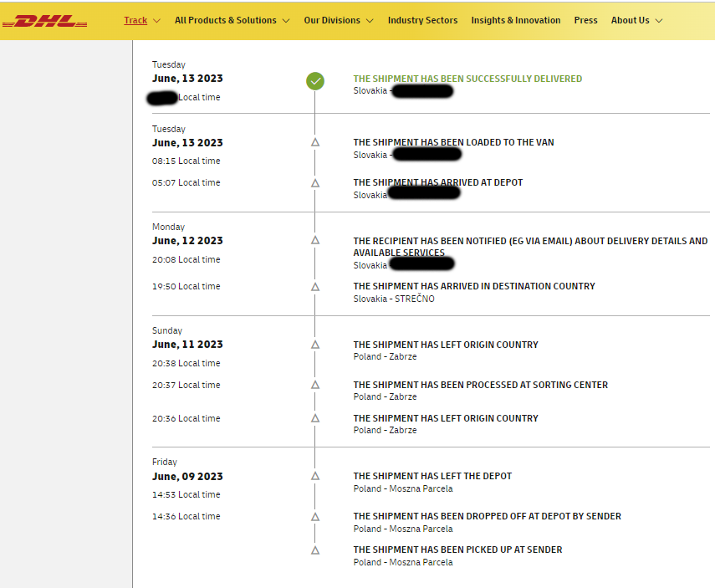715x588 pixels.
Task: Click the successfully delivered status text
Action: pos(467,79)
